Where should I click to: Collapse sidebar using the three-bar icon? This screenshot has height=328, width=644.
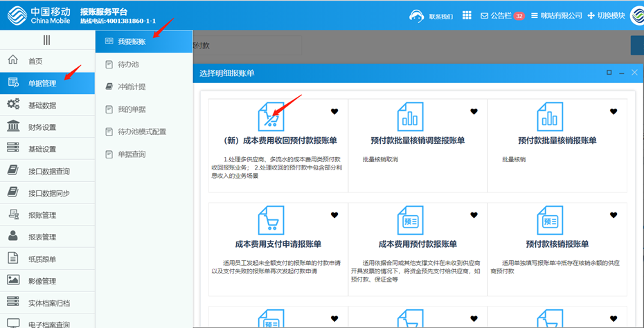(47, 40)
